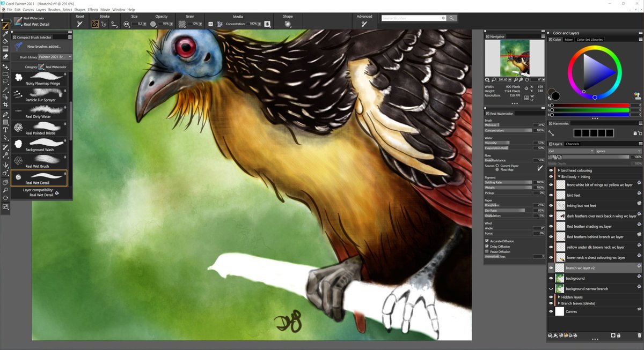
Task: Open the Opacity value dropdown arrow
Action: (x=171, y=24)
